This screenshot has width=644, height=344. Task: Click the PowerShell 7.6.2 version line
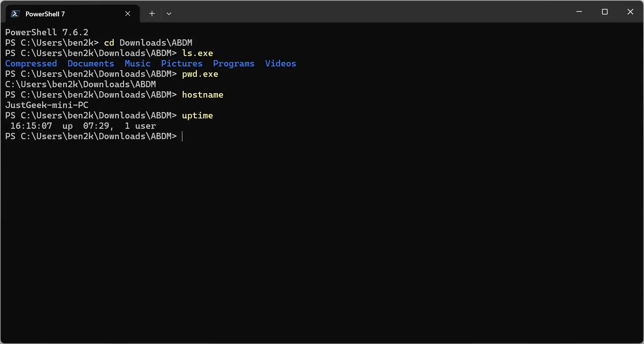[47, 33]
